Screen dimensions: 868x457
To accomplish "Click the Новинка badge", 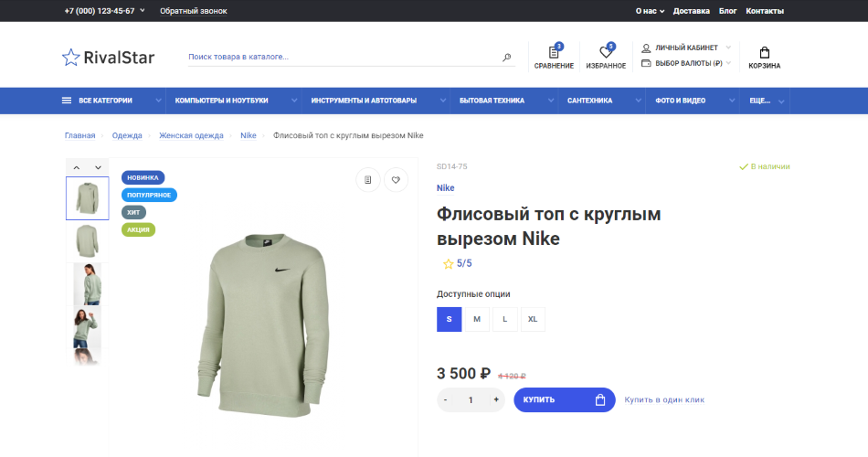I will pyautogui.click(x=143, y=178).
